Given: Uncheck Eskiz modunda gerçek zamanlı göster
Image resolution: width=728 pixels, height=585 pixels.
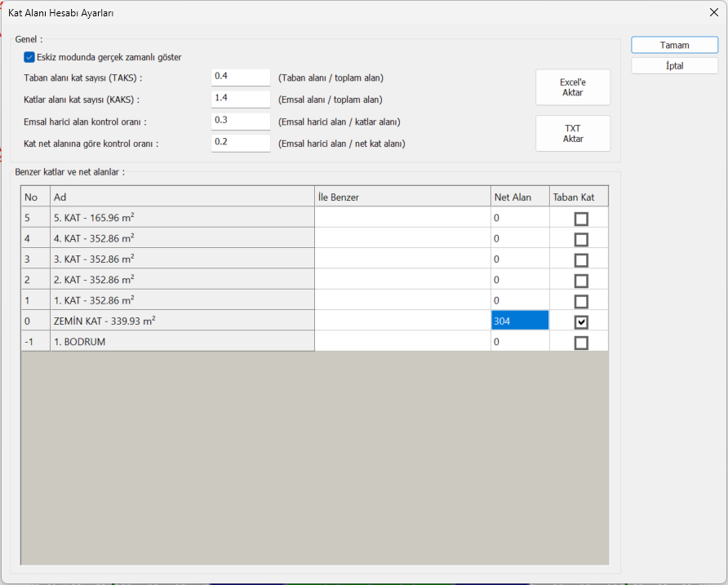Looking at the screenshot, I should point(29,57).
